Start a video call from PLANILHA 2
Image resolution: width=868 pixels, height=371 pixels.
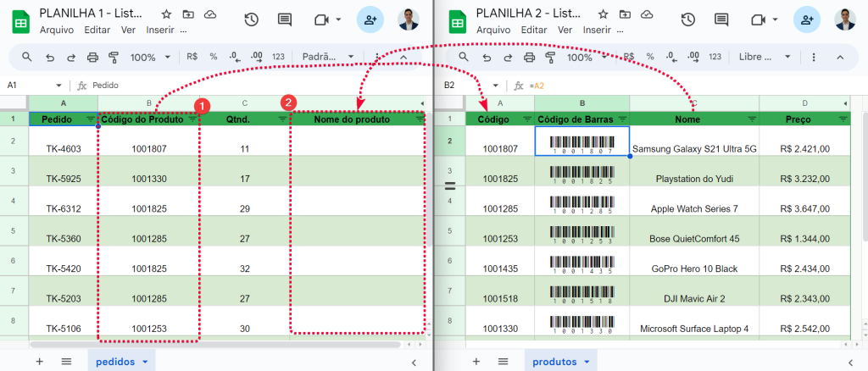point(759,19)
